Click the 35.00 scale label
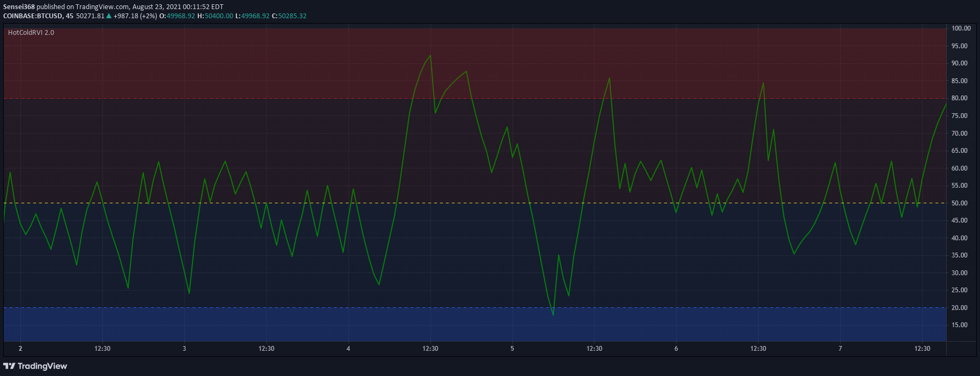Image resolution: width=980 pixels, height=376 pixels. 960,255
